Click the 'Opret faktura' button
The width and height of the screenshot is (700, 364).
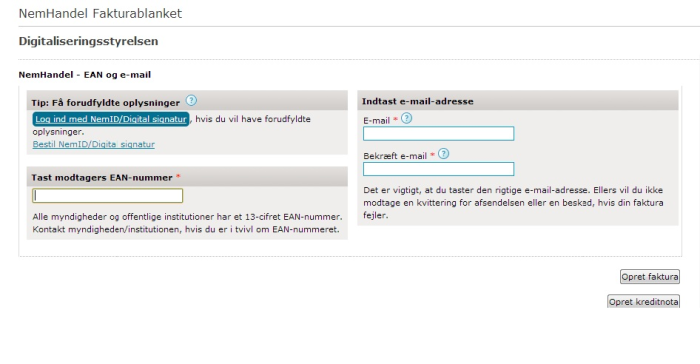pyautogui.click(x=650, y=277)
